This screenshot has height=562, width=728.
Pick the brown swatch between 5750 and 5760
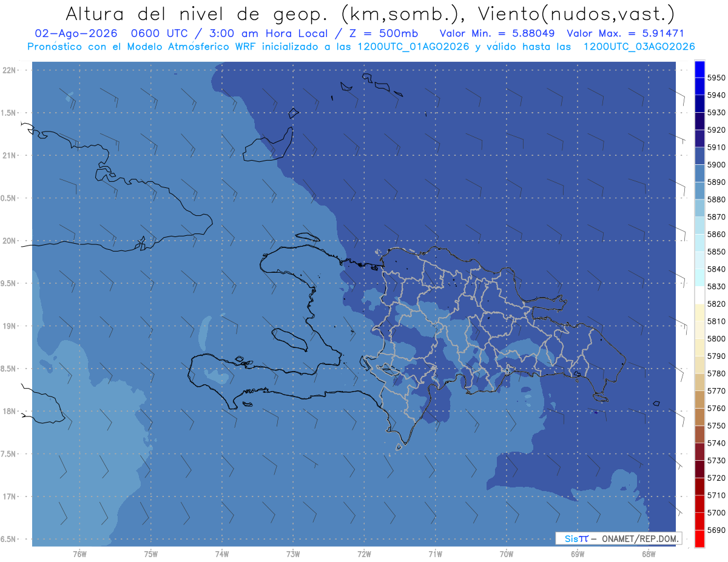699,416
